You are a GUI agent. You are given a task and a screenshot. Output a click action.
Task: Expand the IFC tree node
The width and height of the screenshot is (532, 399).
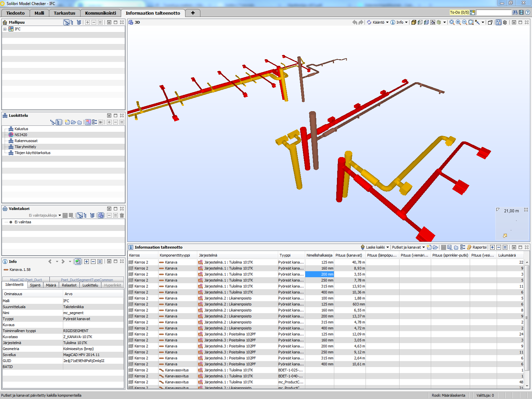pos(5,29)
